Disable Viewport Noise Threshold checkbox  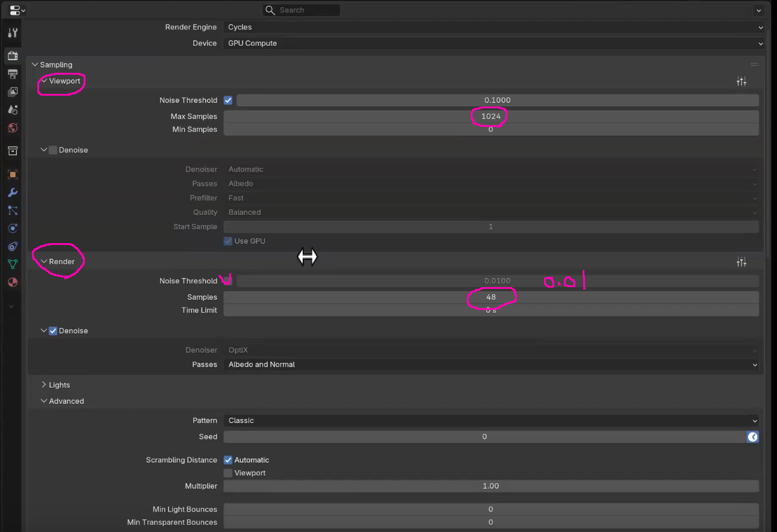(x=228, y=101)
